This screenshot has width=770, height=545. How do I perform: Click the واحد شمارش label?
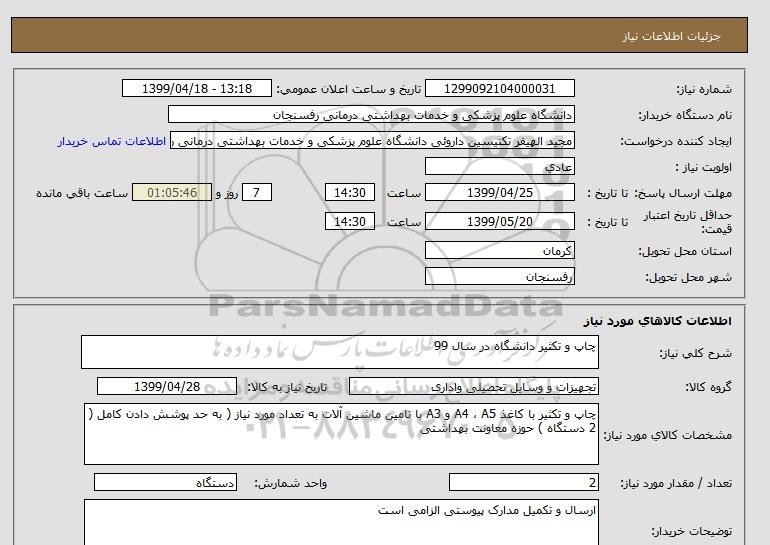[x=291, y=483]
